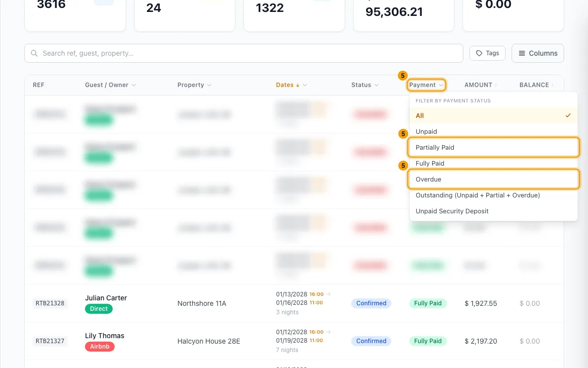The height and width of the screenshot is (368, 588).
Task: Click $ 0.00 balance on Lily Thomas row
Action: tap(529, 341)
